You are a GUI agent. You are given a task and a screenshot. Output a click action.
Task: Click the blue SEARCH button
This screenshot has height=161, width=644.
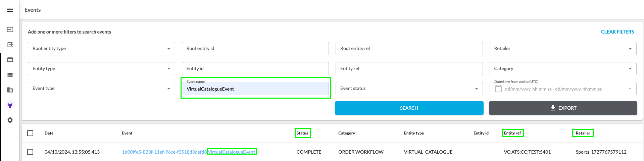click(409, 108)
